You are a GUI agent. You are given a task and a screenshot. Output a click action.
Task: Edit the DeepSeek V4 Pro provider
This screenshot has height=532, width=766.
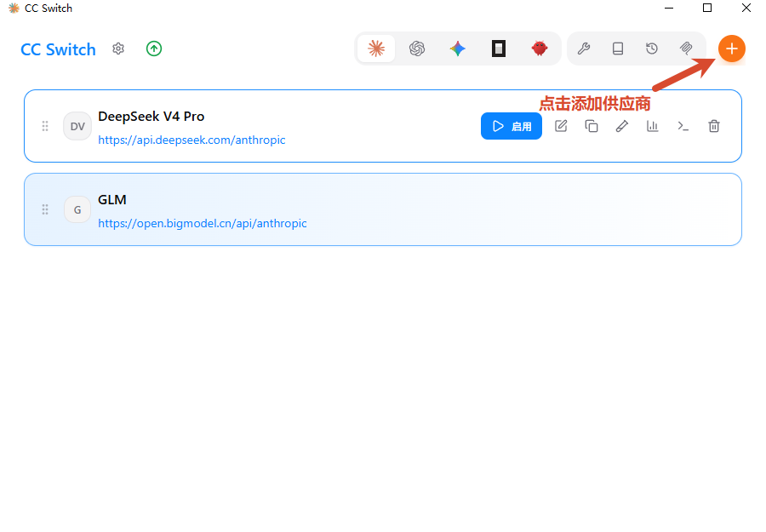(x=561, y=126)
